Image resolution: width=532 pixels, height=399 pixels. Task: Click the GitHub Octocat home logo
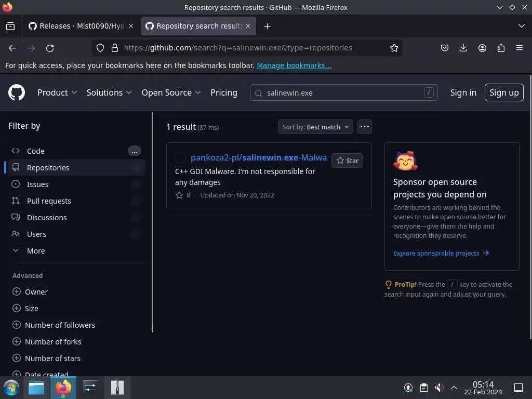point(16,92)
